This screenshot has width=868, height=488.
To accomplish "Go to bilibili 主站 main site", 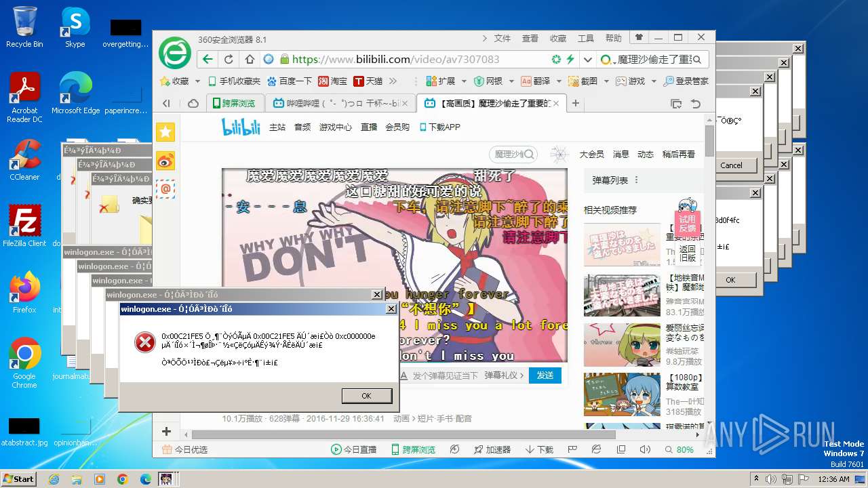I will click(277, 127).
